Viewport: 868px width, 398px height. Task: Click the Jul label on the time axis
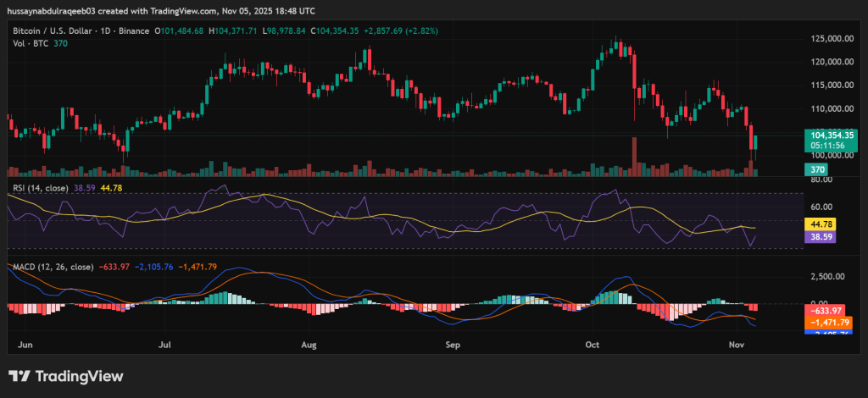tap(164, 345)
